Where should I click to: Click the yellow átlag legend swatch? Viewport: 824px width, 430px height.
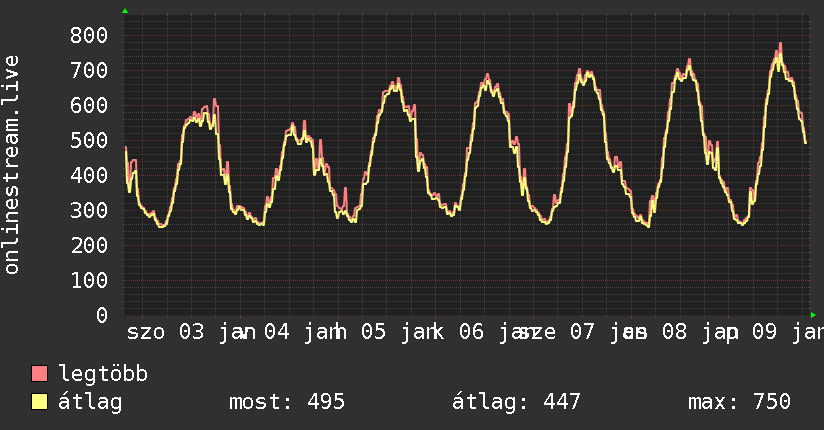[x=39, y=402]
